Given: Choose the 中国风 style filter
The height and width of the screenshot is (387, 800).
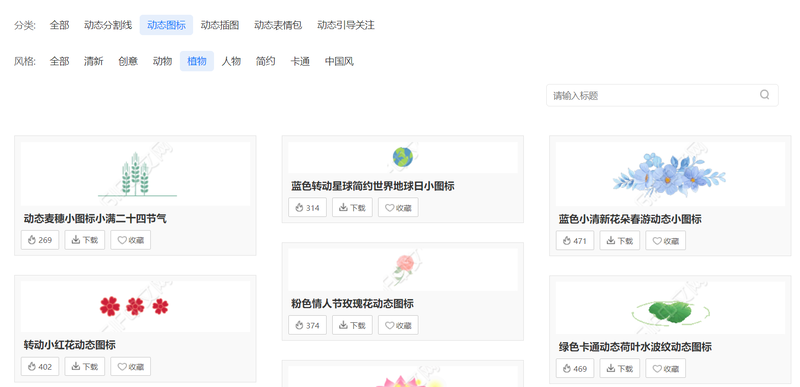Looking at the screenshot, I should pyautogui.click(x=339, y=61).
